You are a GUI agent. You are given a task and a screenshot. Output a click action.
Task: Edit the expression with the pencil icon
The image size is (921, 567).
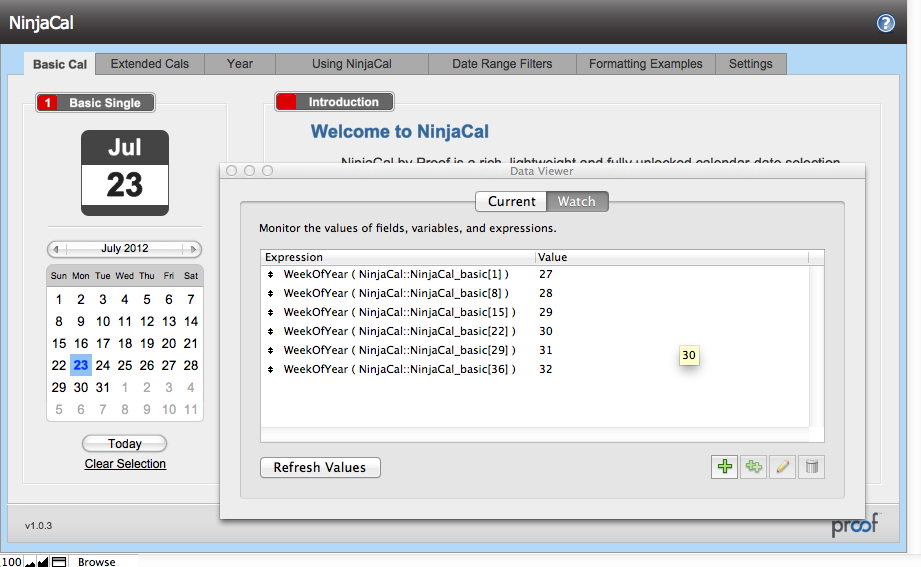coord(782,467)
